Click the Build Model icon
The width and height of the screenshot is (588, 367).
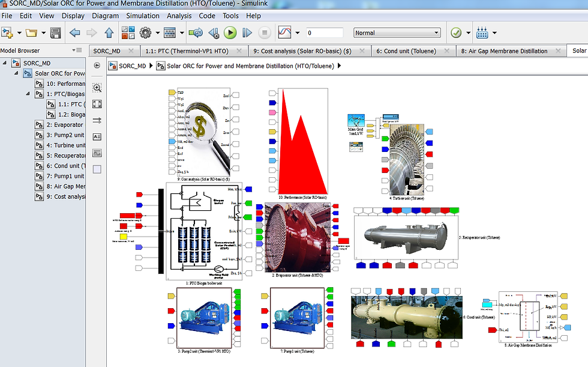(x=482, y=32)
